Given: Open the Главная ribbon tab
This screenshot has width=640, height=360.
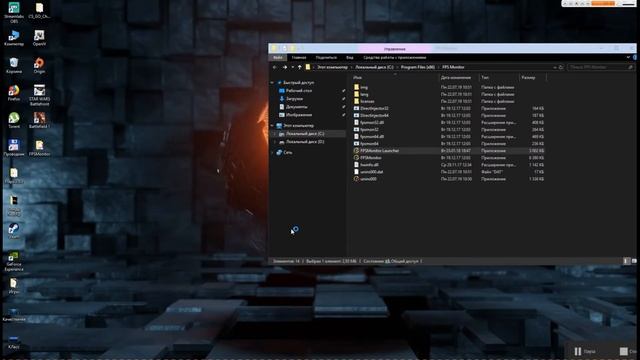Looking at the screenshot, I should (299, 58).
